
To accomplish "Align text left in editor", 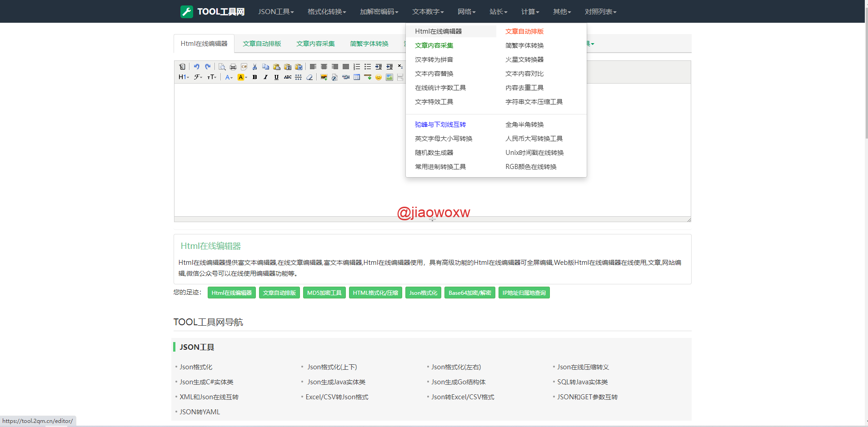I will click(313, 67).
